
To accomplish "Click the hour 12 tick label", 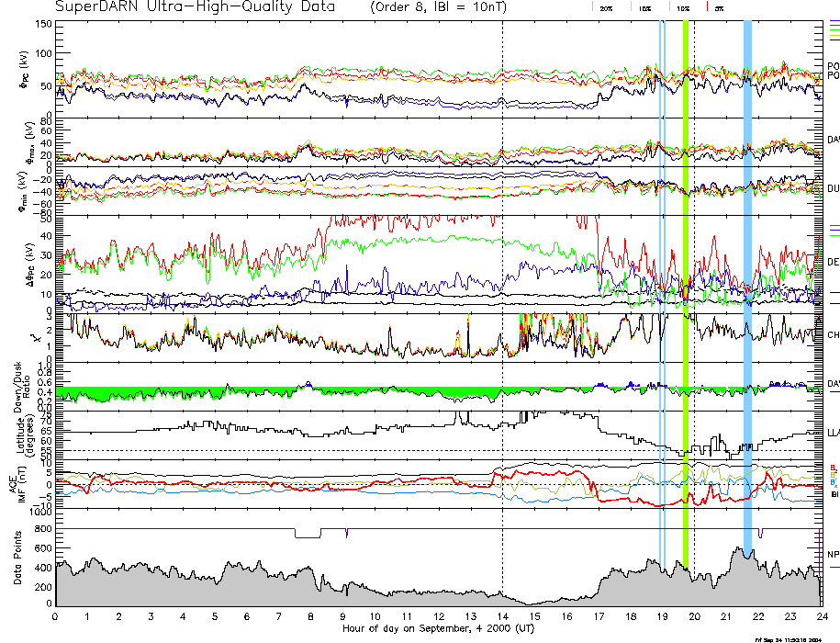I will (x=438, y=616).
